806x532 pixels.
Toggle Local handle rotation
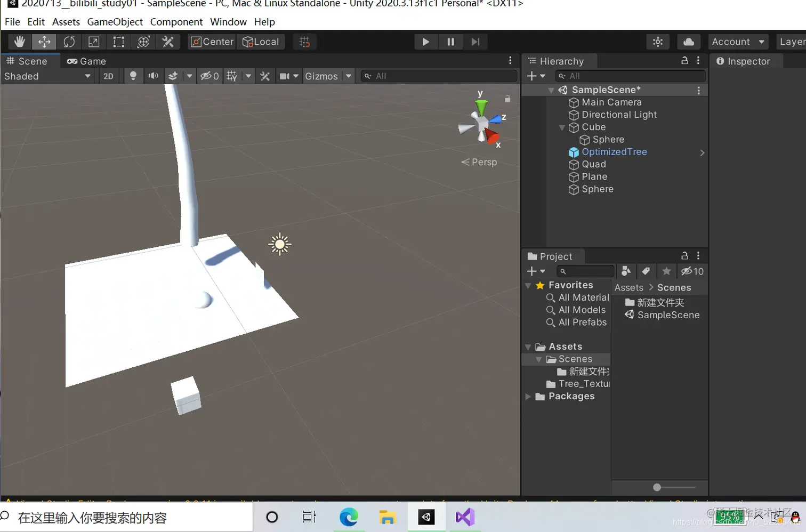(x=261, y=42)
